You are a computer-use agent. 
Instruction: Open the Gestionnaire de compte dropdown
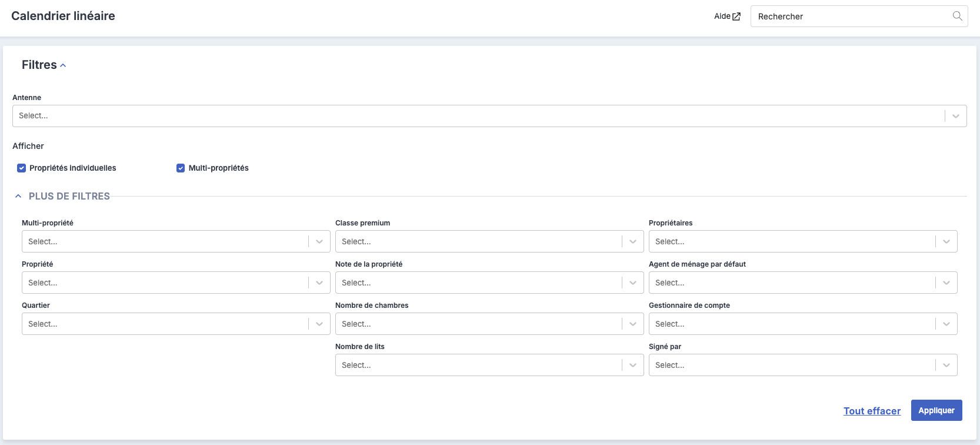(803, 324)
